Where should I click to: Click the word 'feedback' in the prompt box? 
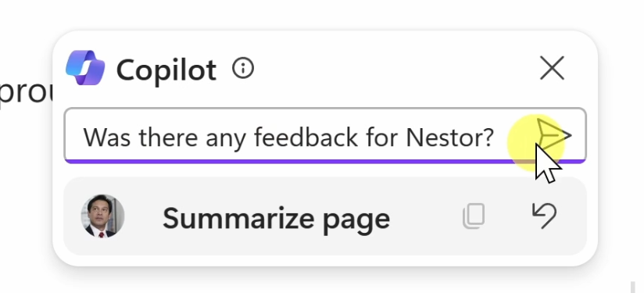pyautogui.click(x=306, y=137)
